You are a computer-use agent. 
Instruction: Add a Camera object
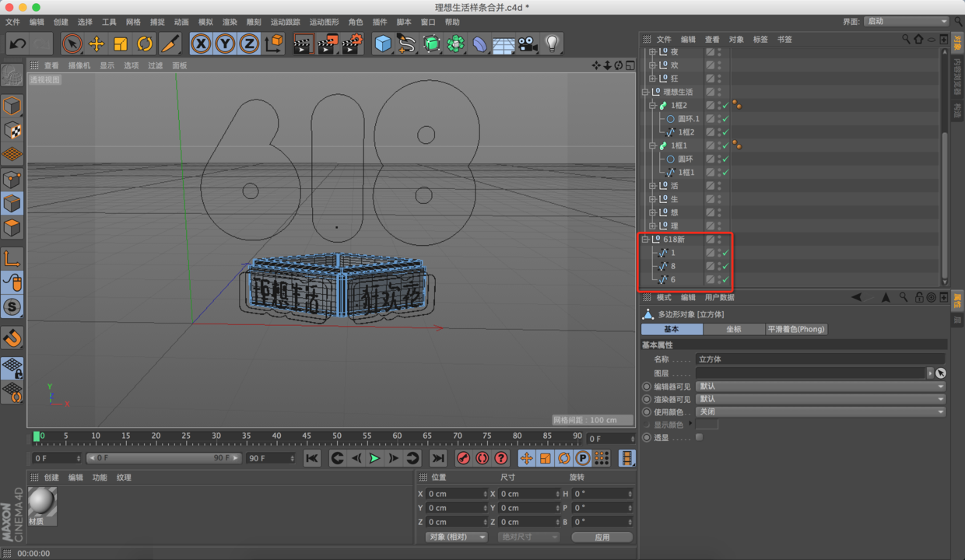528,44
